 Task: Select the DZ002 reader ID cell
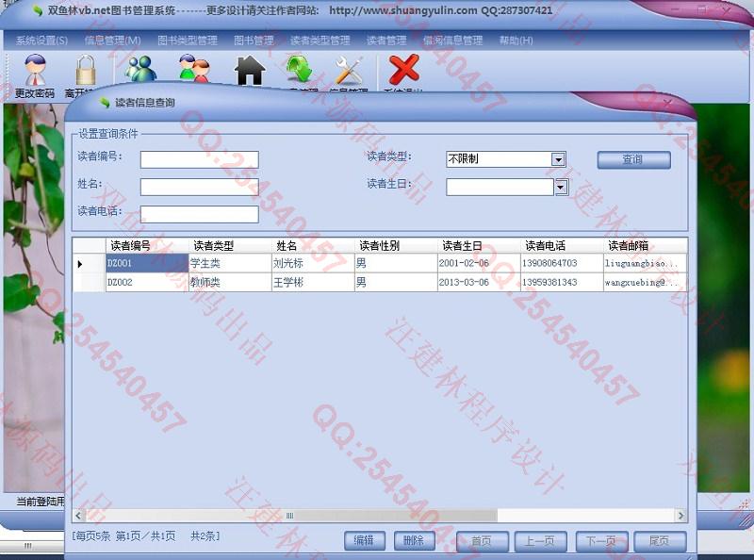[147, 283]
